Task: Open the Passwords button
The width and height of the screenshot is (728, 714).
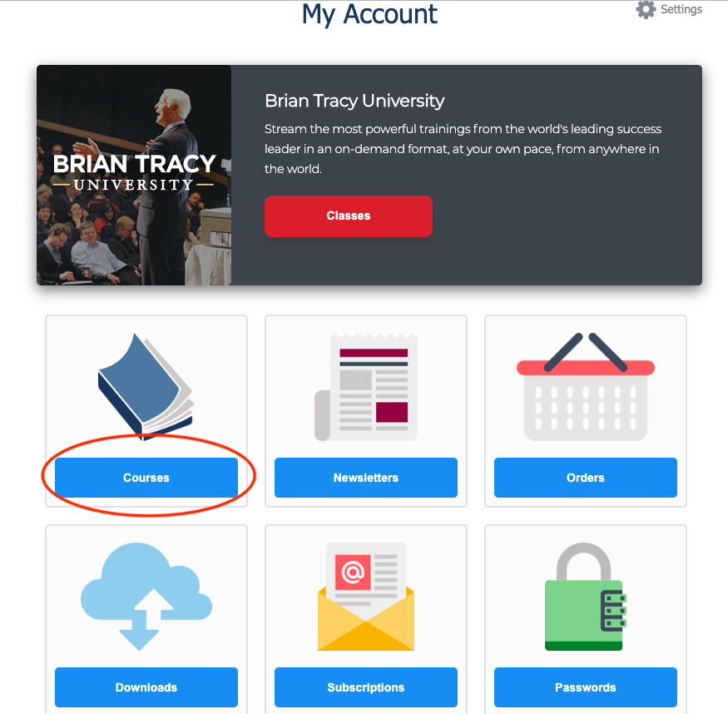Action: coord(586,687)
